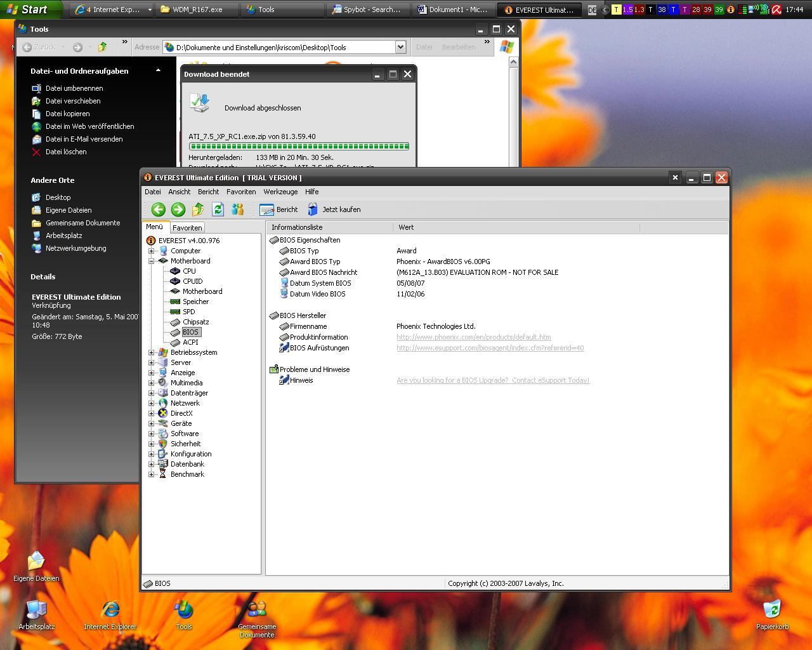This screenshot has height=650, width=812.
Task: Expand the Betriebssystem node
Action: point(152,352)
